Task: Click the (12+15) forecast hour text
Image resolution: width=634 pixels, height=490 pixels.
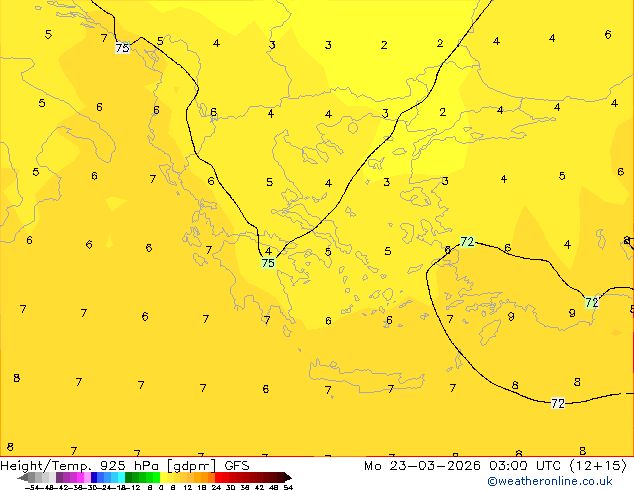Action: (x=598, y=466)
